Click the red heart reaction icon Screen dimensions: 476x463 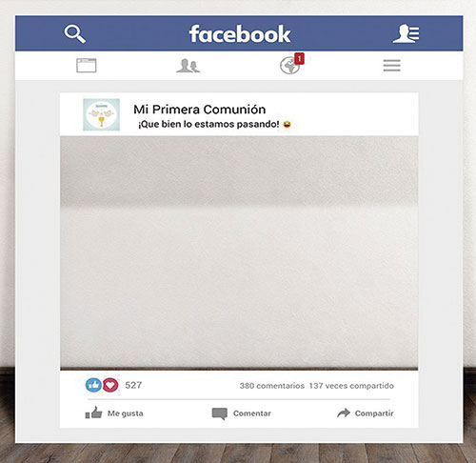click(x=110, y=385)
